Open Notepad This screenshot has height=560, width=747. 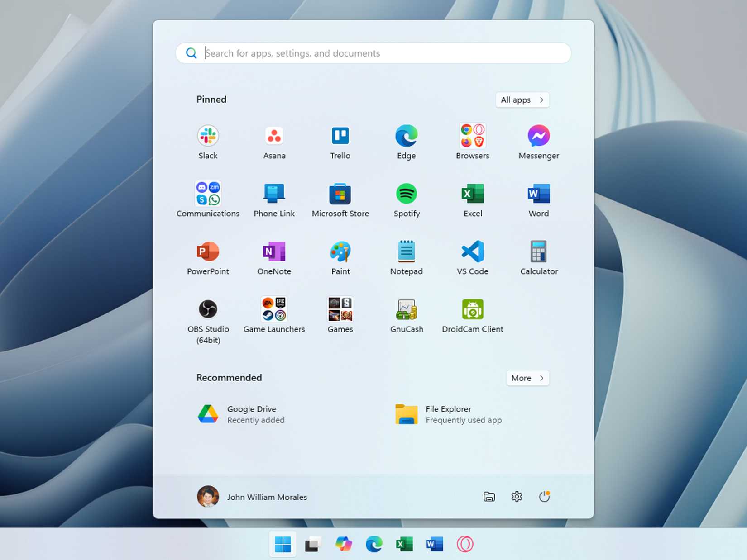coord(406,258)
